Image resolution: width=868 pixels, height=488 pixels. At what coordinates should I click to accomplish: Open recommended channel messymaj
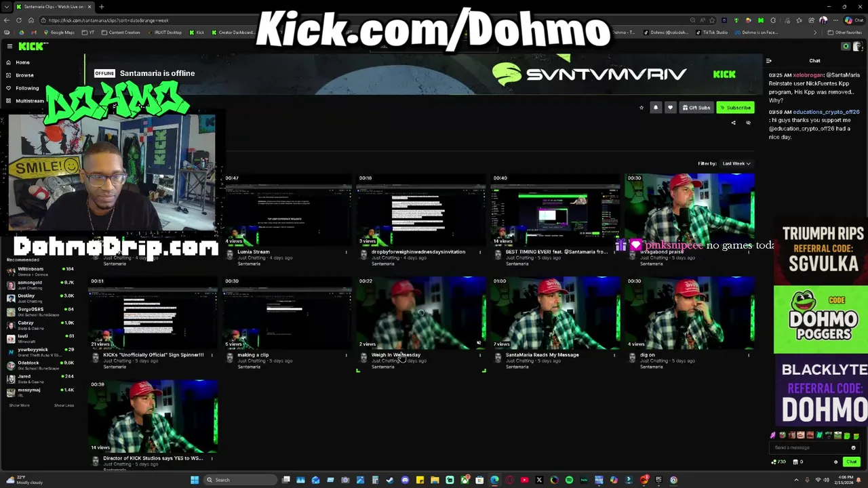[x=41, y=392]
